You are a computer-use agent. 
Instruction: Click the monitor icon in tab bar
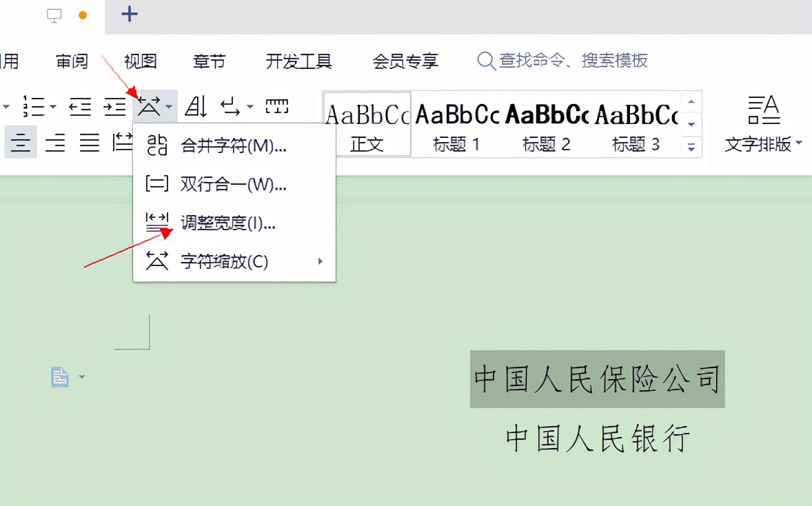(x=54, y=16)
